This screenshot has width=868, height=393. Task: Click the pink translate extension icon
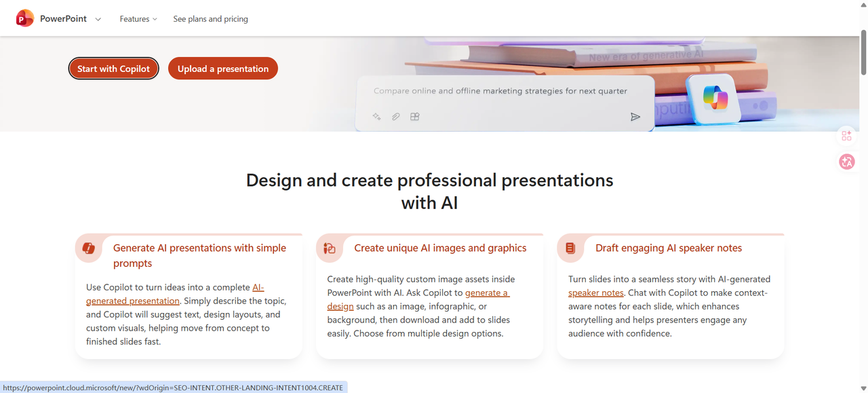pos(846,162)
